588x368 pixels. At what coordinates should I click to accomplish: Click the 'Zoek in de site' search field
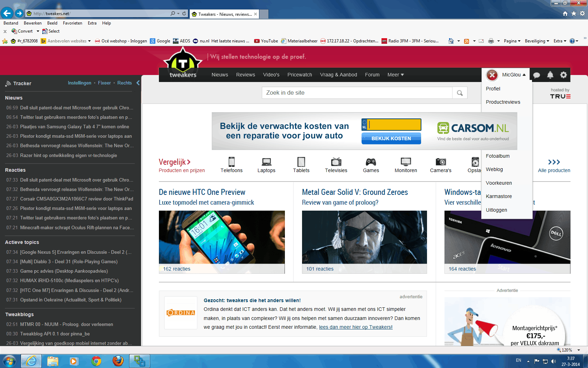(357, 93)
